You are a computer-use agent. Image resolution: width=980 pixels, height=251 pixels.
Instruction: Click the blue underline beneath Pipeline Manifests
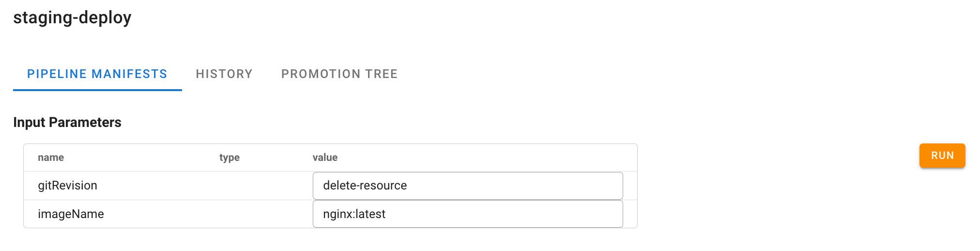point(97,90)
